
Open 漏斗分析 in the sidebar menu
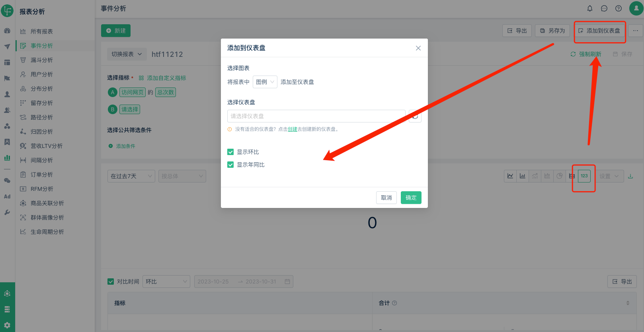pyautogui.click(x=42, y=60)
